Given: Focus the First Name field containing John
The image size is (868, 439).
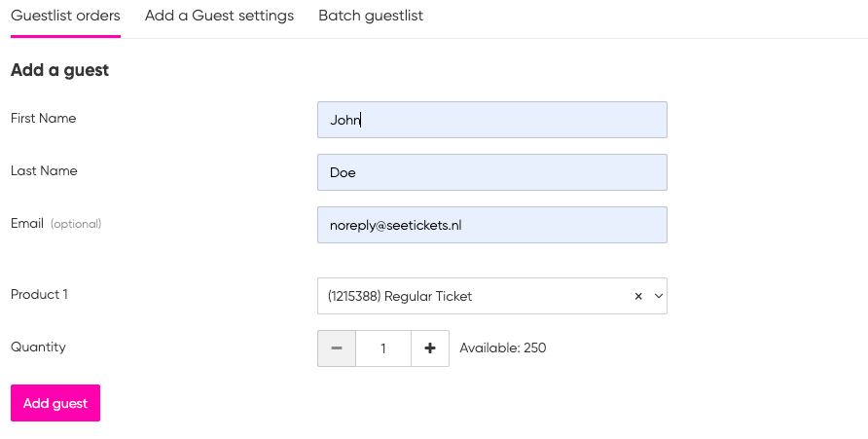Looking at the screenshot, I should coord(492,120).
